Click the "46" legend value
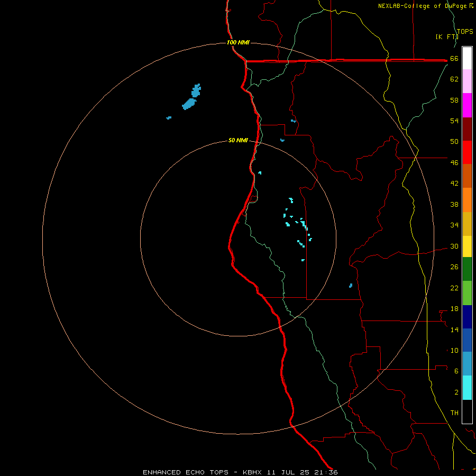Screen dimensions: 476x476 click(x=454, y=163)
